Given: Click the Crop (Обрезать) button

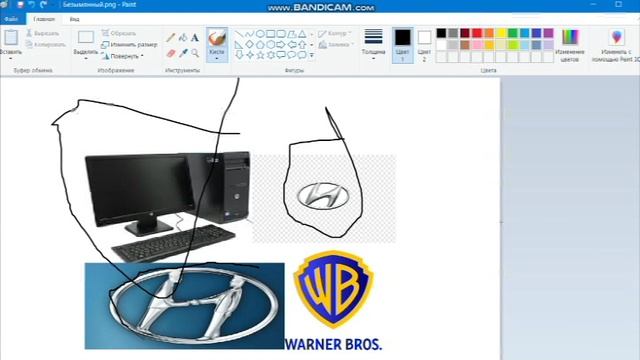Looking at the screenshot, I should (119, 33).
